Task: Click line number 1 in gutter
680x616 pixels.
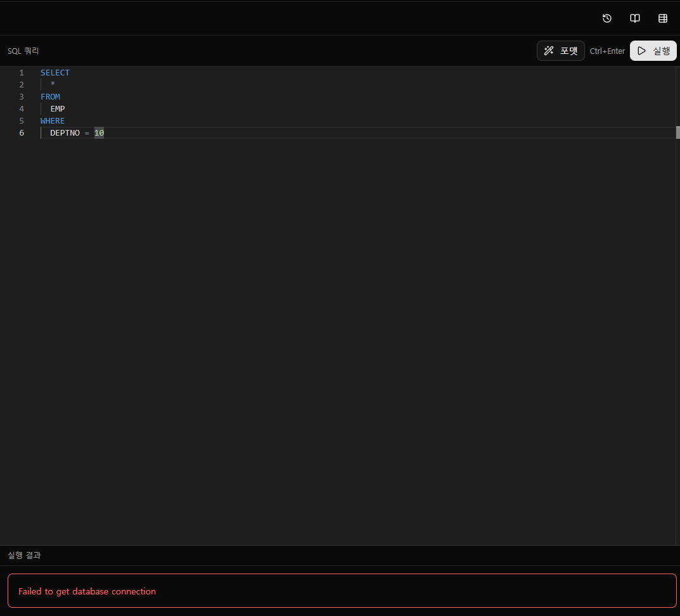Action: click(22, 72)
